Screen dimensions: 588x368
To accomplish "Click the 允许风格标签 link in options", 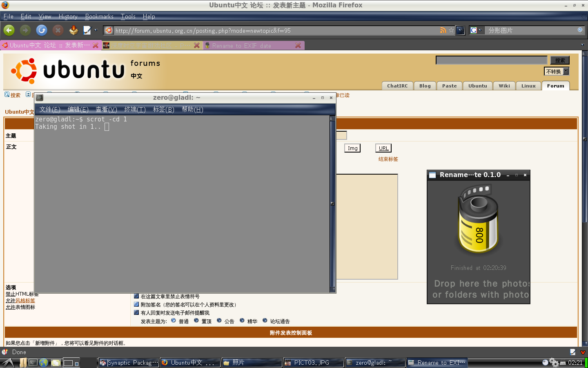I will point(20,301).
